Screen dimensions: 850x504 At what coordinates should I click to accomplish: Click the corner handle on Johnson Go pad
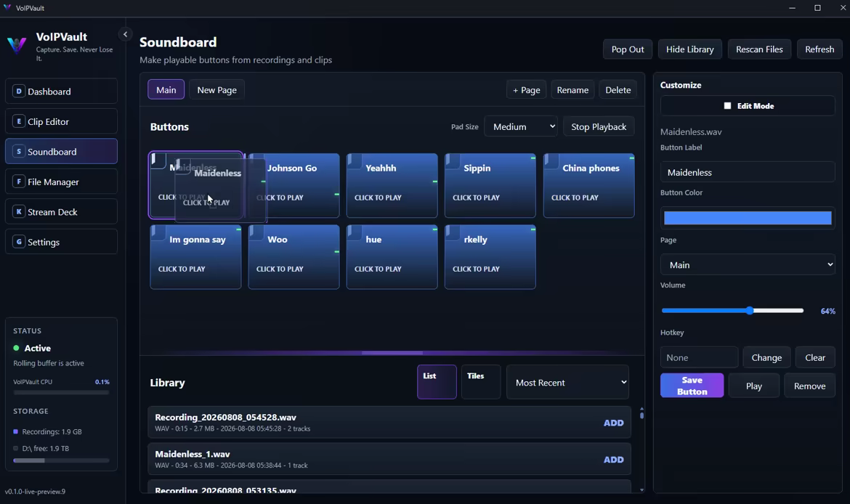click(x=256, y=161)
